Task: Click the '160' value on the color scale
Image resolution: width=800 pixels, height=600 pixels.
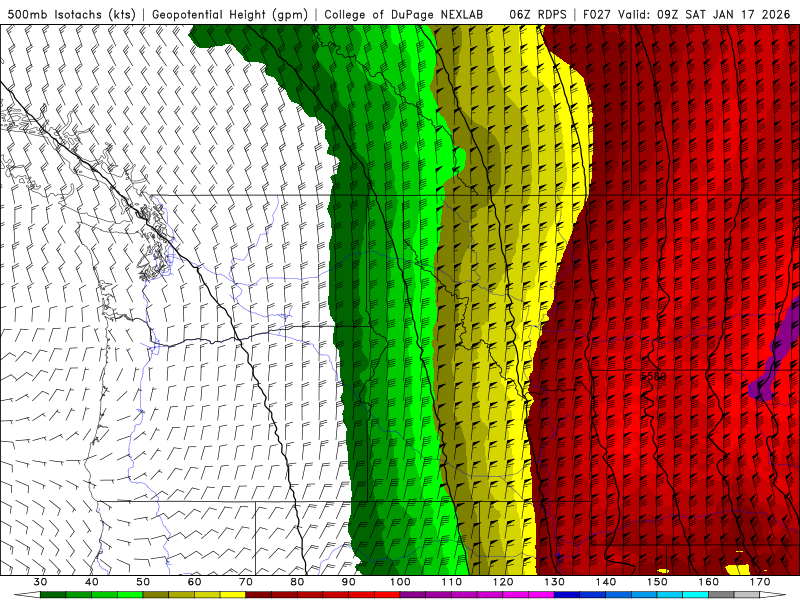Action: pyautogui.click(x=708, y=582)
